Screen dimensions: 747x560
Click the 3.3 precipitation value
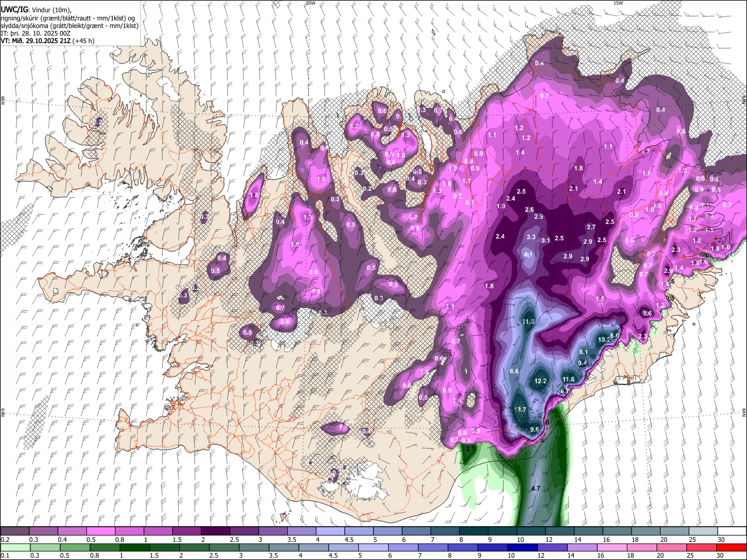point(531,237)
